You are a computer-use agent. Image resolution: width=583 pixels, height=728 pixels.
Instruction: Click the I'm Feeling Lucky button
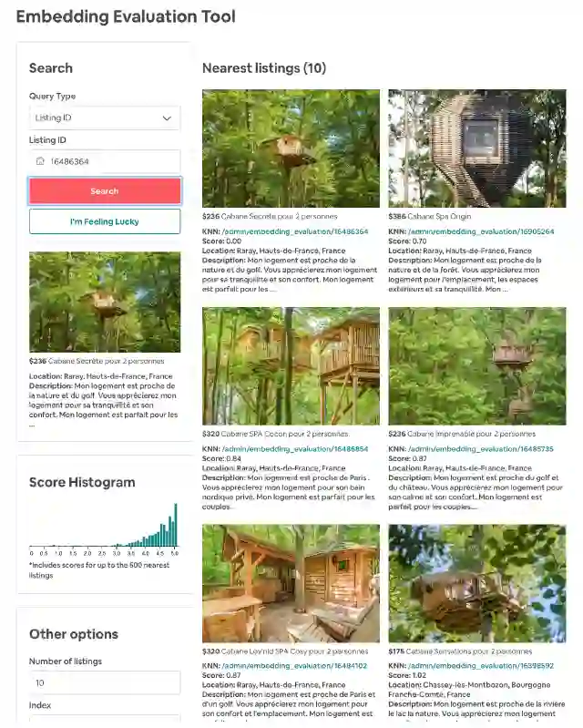105,221
